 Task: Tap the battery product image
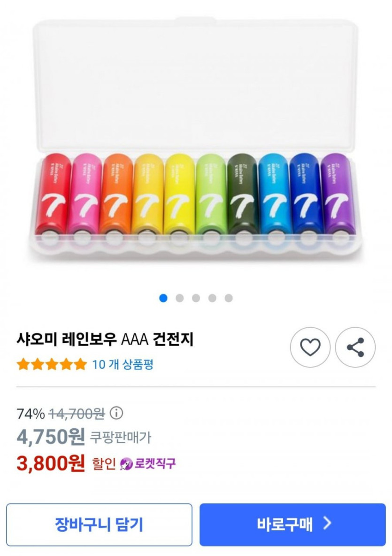tap(195, 141)
